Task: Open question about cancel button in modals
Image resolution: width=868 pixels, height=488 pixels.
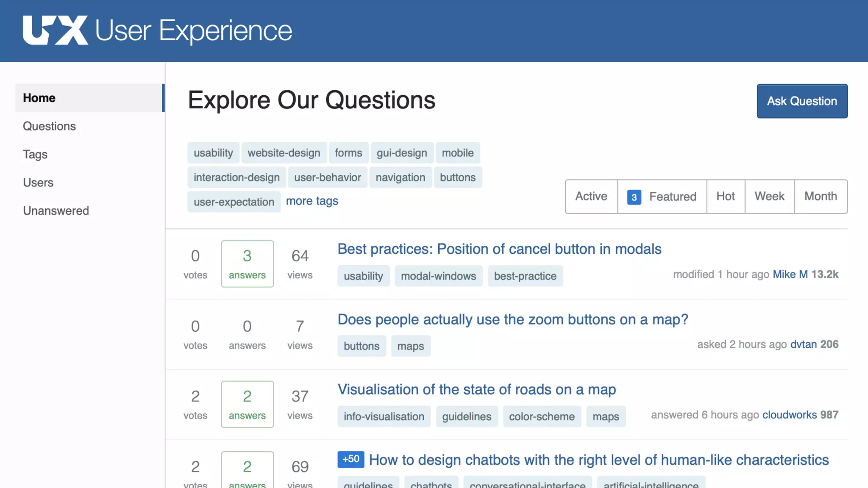Action: (x=499, y=249)
